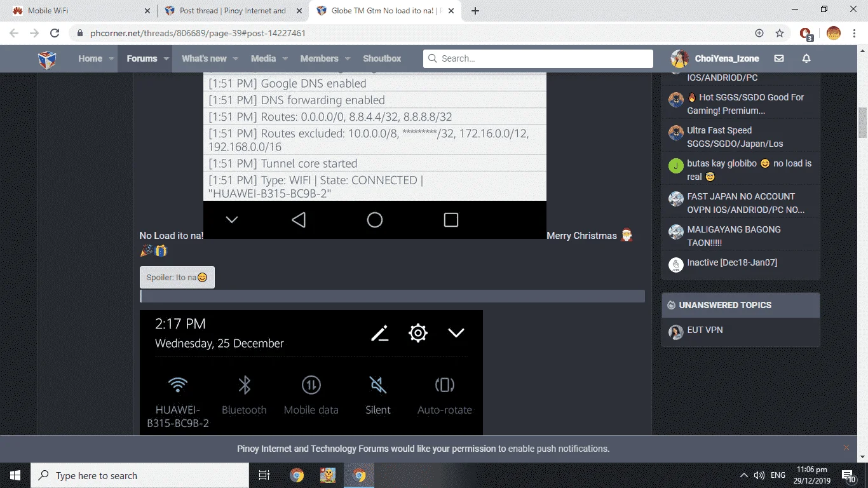Image resolution: width=868 pixels, height=488 pixels.
Task: Click the PHCorner forum logo
Action: click(47, 59)
